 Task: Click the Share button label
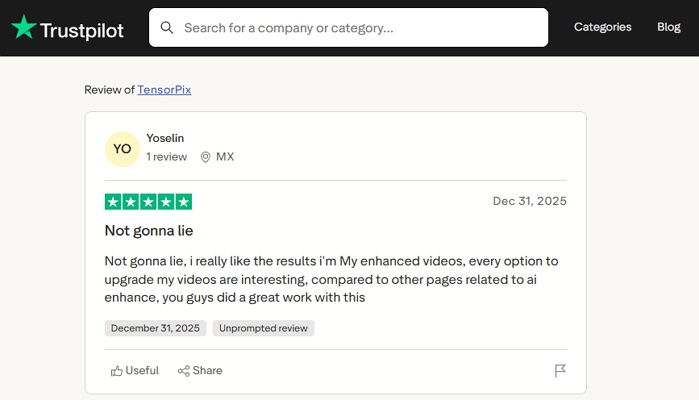(x=208, y=371)
